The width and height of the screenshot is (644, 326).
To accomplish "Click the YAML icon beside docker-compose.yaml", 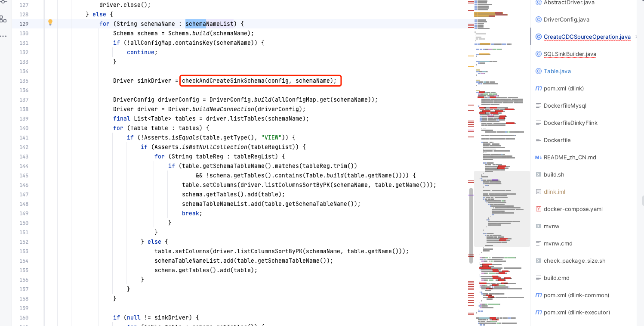I will click(539, 209).
